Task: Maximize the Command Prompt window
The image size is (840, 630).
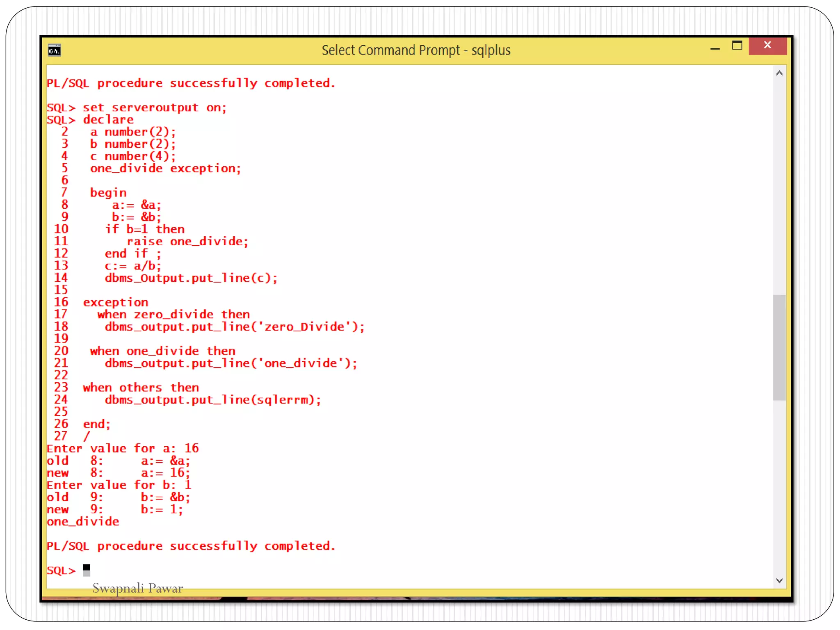Action: [737, 46]
